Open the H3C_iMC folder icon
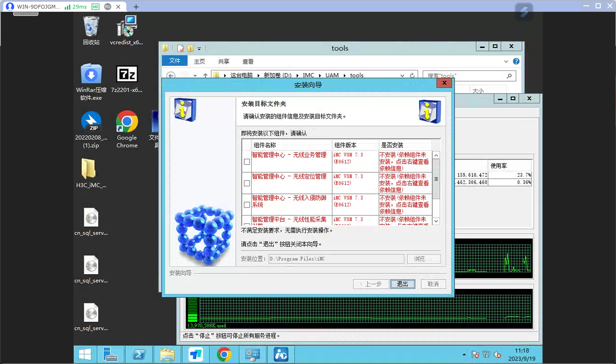 [x=89, y=169]
